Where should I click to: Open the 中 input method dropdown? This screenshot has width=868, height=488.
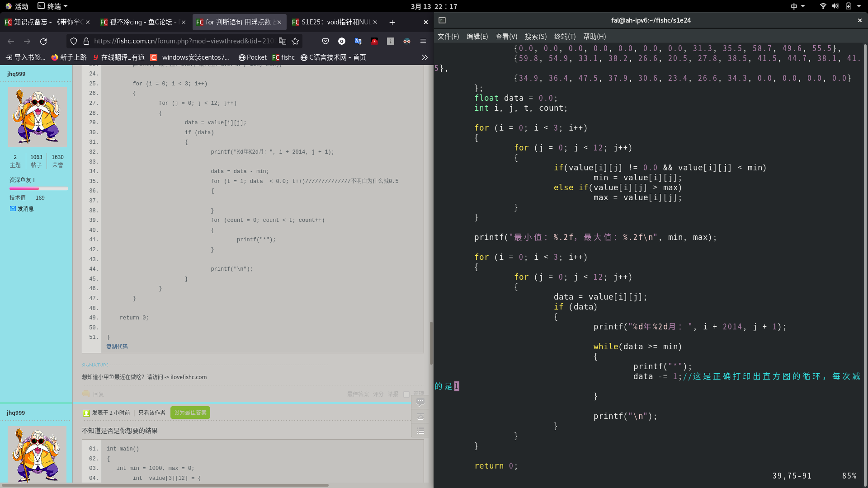click(798, 6)
